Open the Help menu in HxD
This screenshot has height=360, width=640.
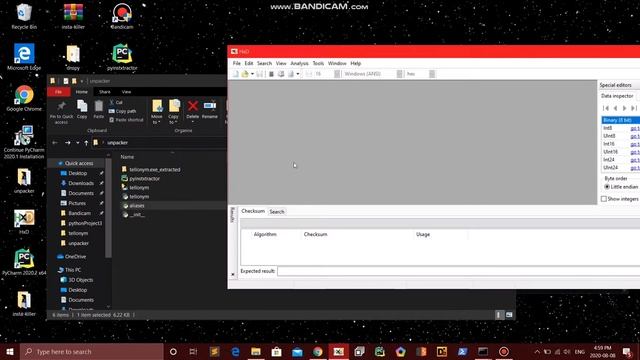coord(356,63)
